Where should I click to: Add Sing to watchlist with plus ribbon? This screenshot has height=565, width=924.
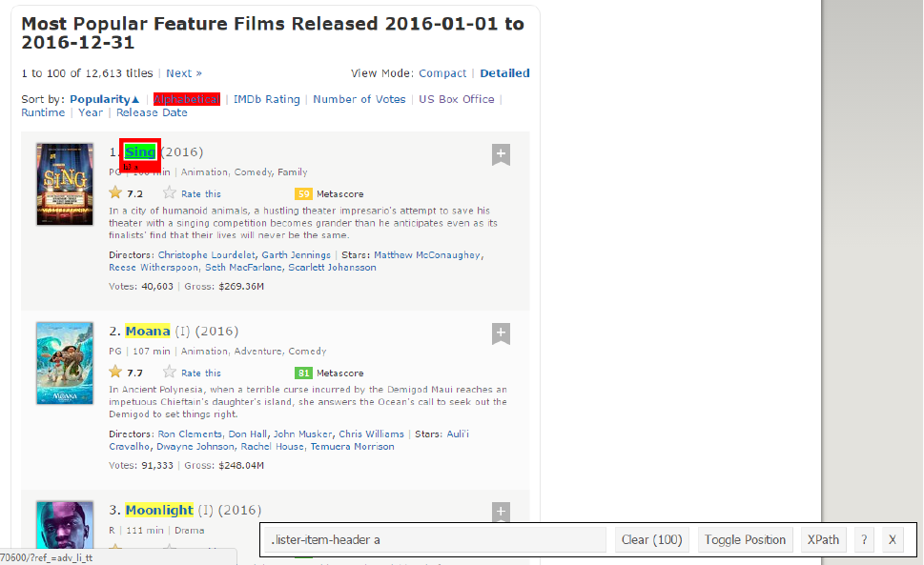(501, 154)
